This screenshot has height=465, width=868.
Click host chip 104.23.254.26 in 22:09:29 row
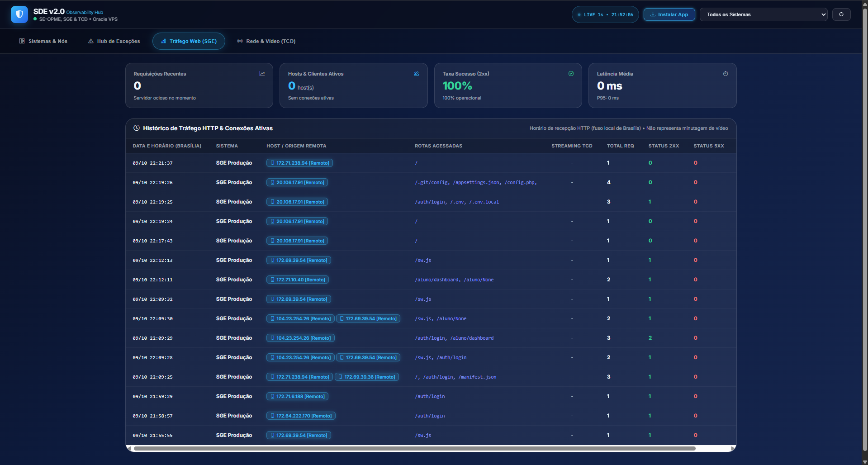tap(300, 338)
